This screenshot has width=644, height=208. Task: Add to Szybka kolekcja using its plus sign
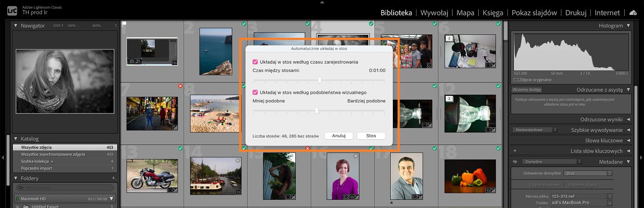click(52, 161)
